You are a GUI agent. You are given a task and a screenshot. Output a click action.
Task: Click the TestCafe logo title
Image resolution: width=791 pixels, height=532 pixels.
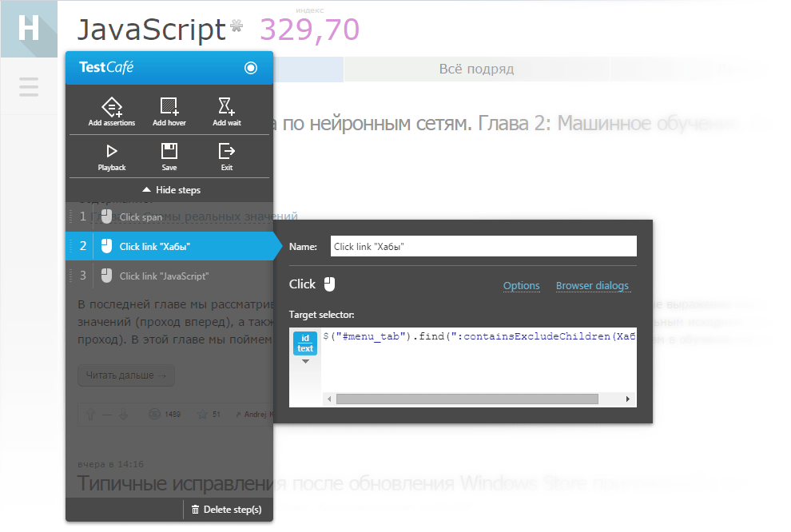click(x=106, y=68)
